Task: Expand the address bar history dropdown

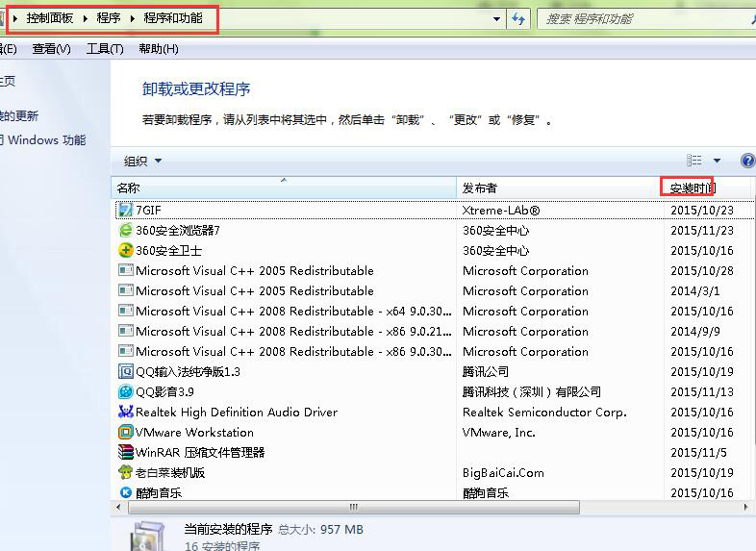Action: 496,19
